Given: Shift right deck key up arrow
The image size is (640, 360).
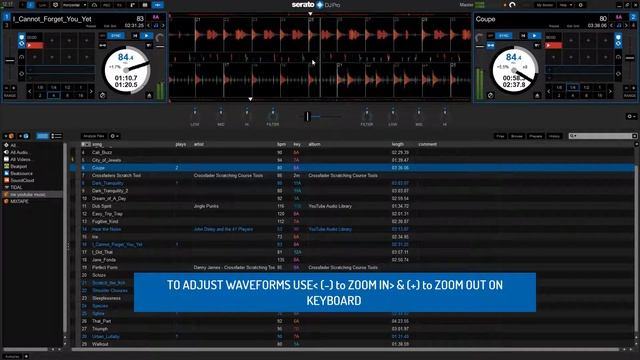Looking at the screenshot, I should click(626, 26).
